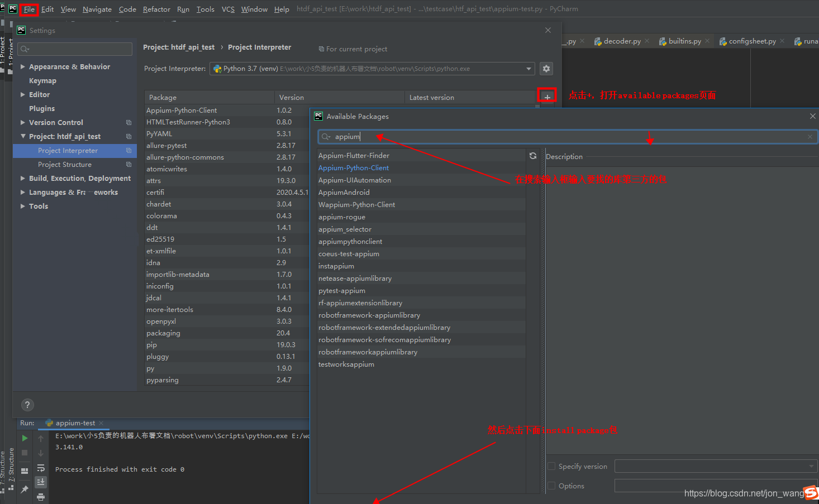Viewport: 819px width, 504px height.
Task: Open the blog.csdn.net link
Action: tap(743, 493)
